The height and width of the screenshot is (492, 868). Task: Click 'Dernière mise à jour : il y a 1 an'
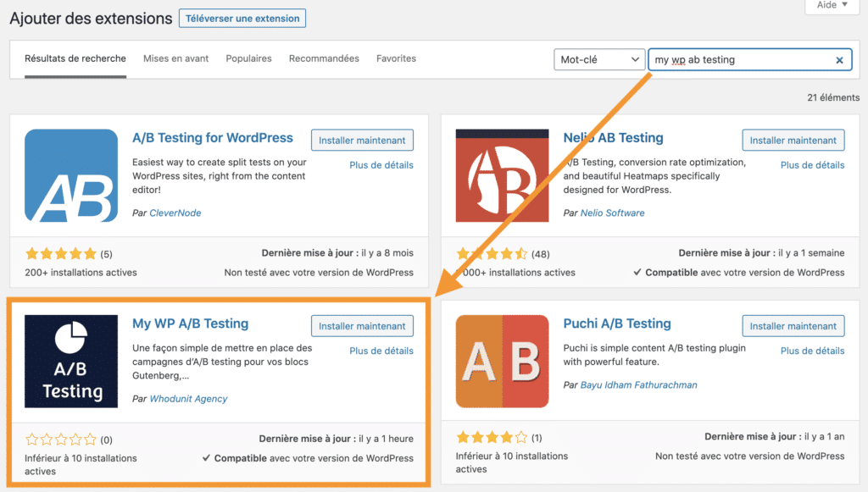(x=775, y=436)
